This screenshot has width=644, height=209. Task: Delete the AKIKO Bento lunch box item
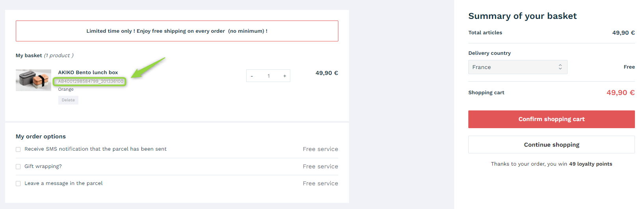point(68,100)
